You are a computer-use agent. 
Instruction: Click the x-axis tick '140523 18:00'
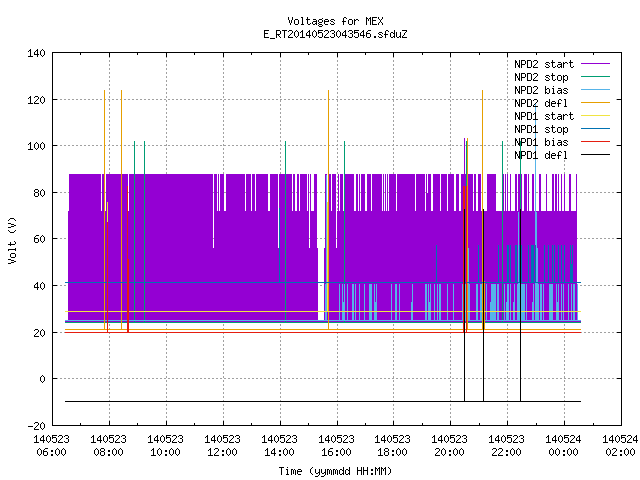tap(393, 446)
